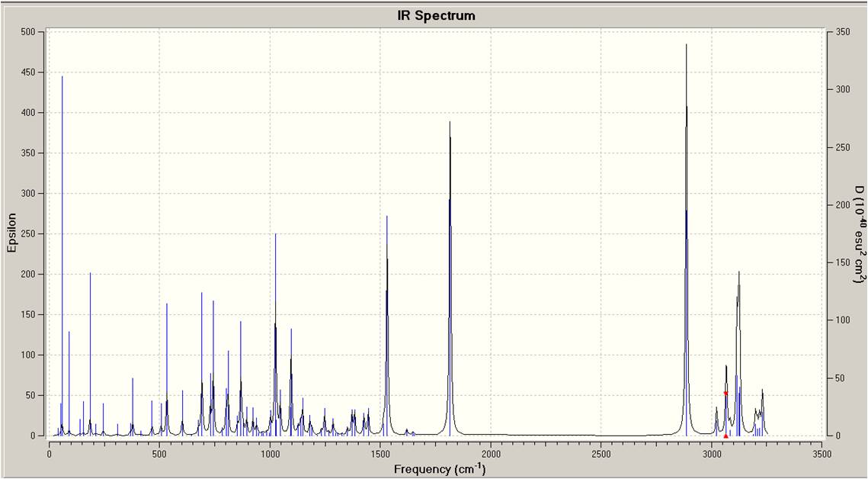Viewport: 868px width, 479px height.
Task: Click the "500" tick on the Frequency axis
Action: pyautogui.click(x=159, y=455)
